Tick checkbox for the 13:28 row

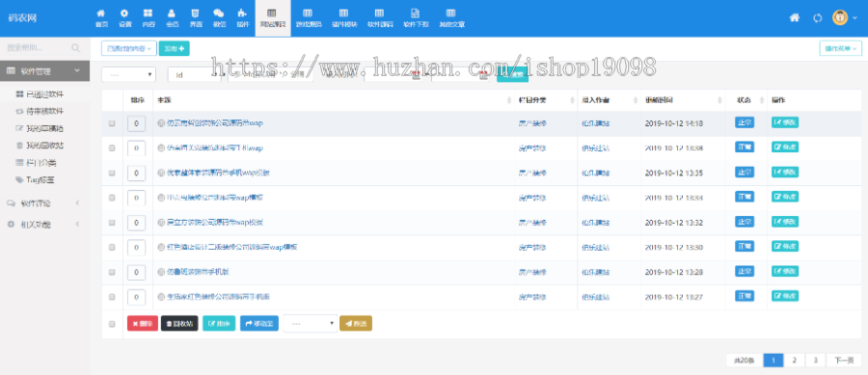pyautogui.click(x=112, y=272)
